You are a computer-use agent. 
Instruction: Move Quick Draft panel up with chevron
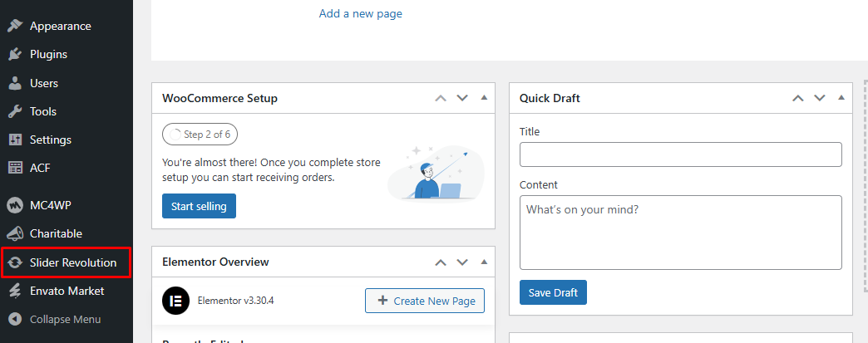[798, 98]
